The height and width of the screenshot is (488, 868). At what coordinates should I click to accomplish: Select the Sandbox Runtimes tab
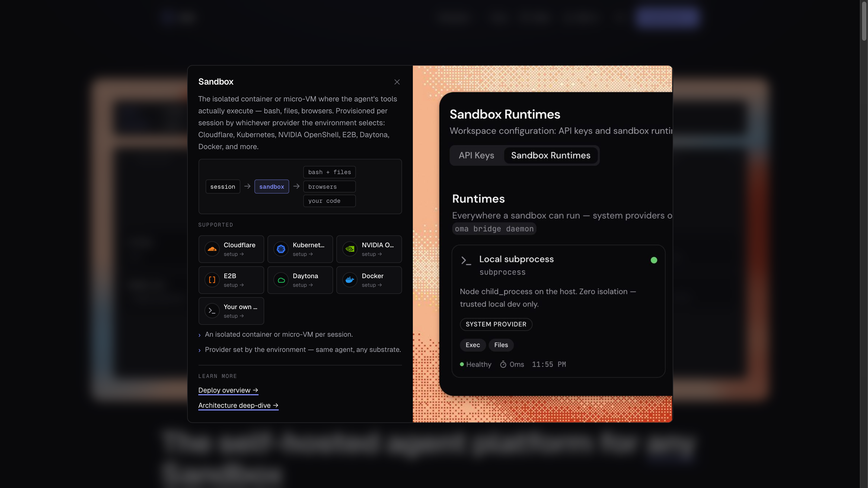[x=551, y=155]
